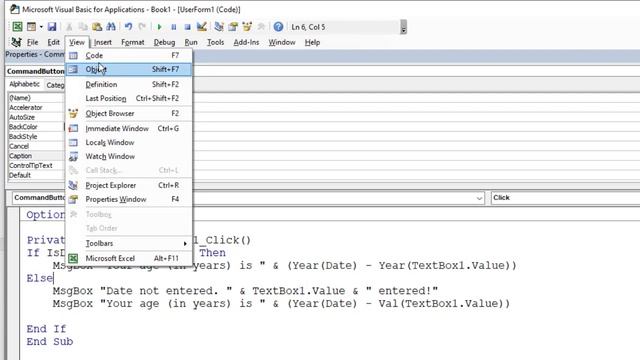Select Definition in the View menu

129,84
